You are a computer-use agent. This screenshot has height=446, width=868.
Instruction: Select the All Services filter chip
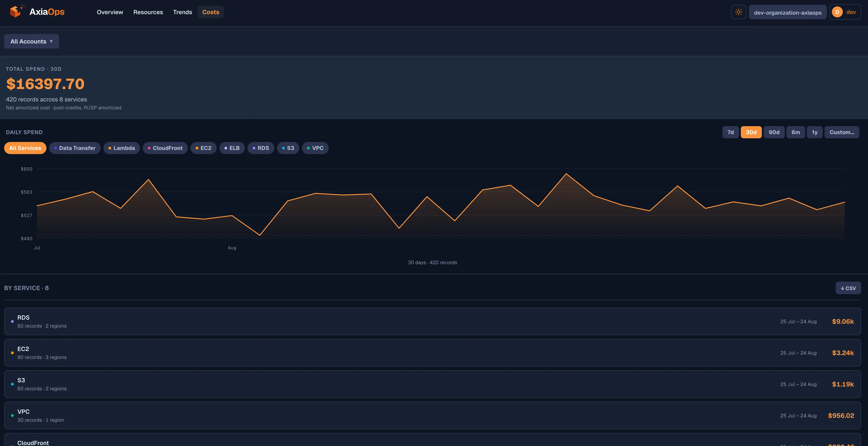tap(25, 148)
